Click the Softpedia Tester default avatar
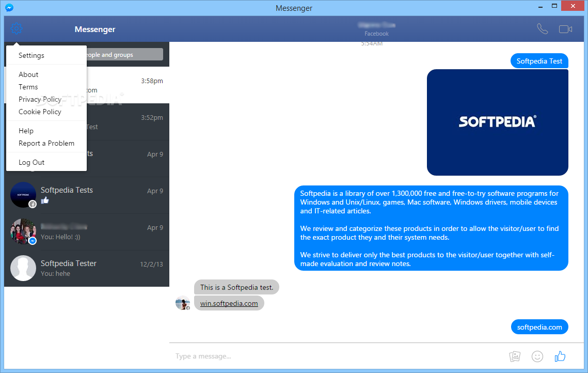The height and width of the screenshot is (373, 588). click(23, 268)
